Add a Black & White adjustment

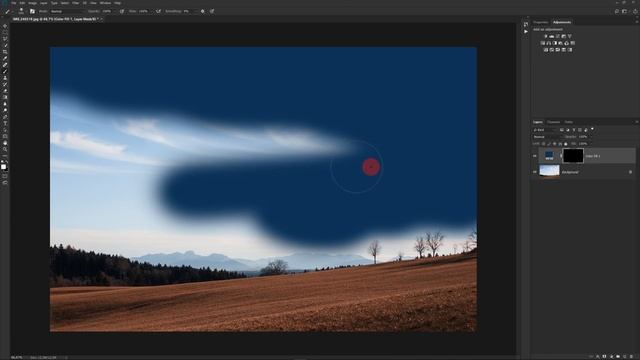pyautogui.click(x=555, y=43)
